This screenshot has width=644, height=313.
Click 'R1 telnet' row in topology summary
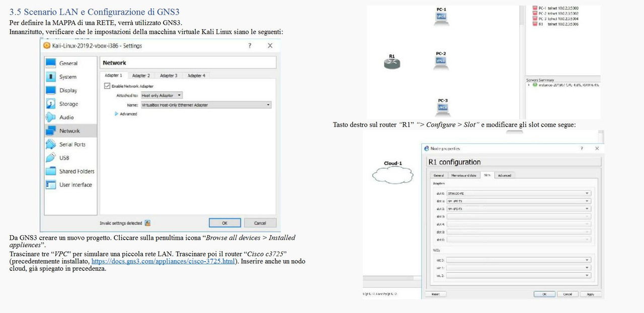click(558, 24)
